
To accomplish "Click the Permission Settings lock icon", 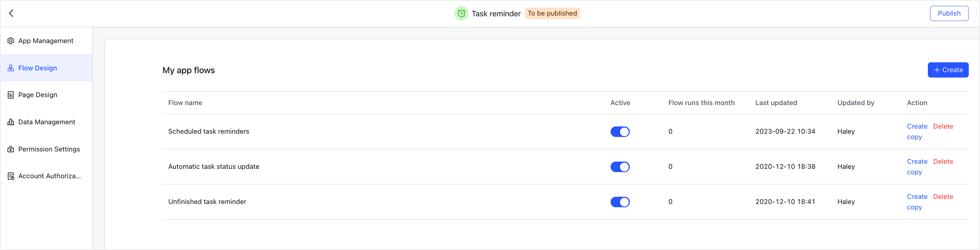I will pos(11,149).
